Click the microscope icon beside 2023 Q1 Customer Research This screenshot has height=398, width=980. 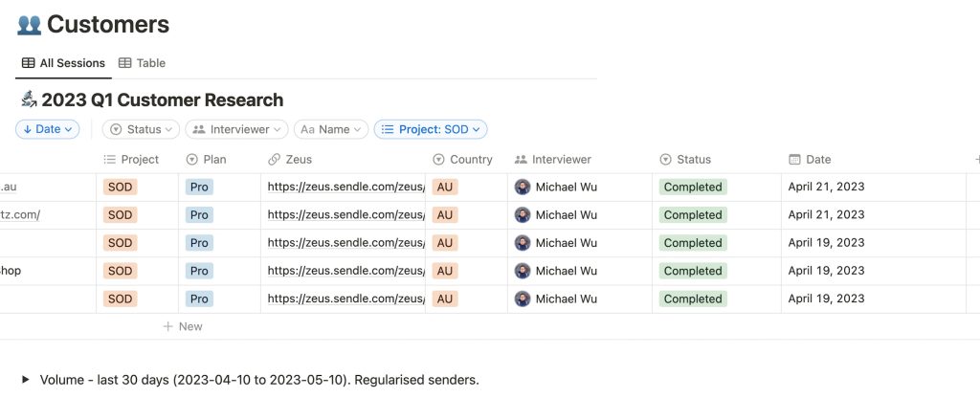[29, 99]
